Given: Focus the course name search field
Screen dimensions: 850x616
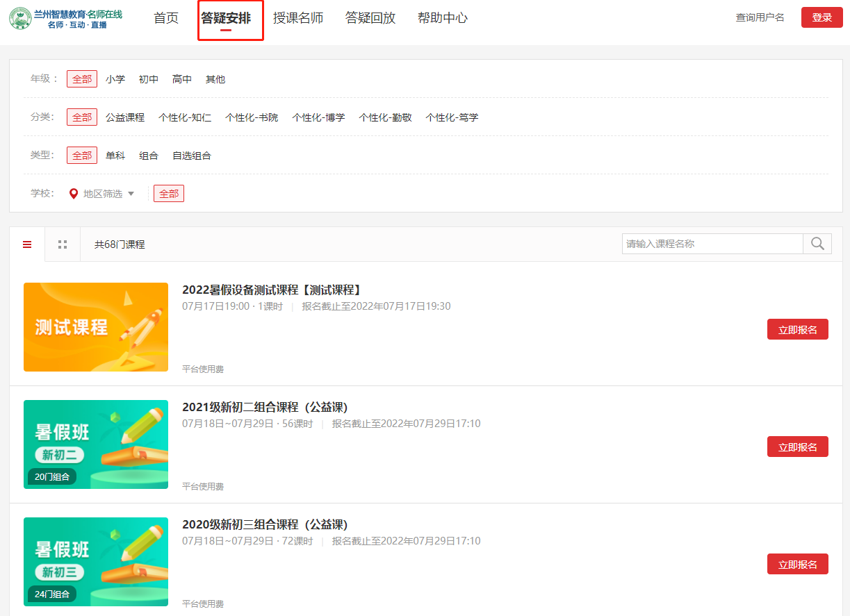Looking at the screenshot, I should click(x=712, y=244).
